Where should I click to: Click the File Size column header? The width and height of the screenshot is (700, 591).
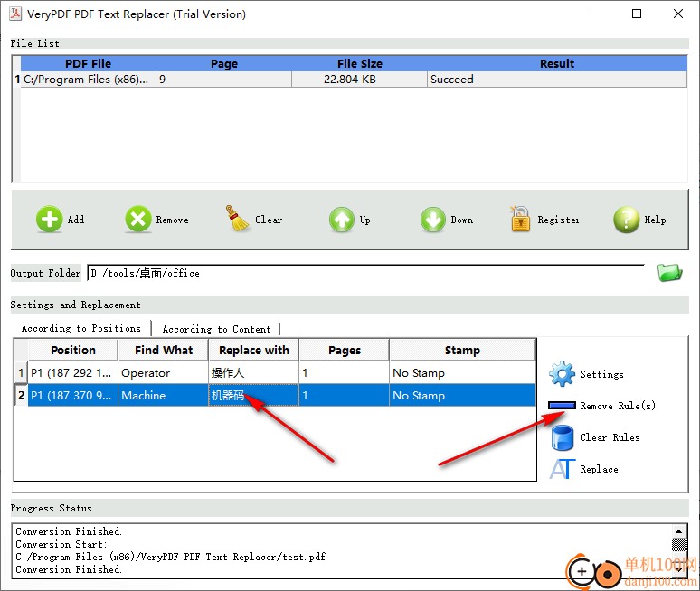(x=360, y=64)
